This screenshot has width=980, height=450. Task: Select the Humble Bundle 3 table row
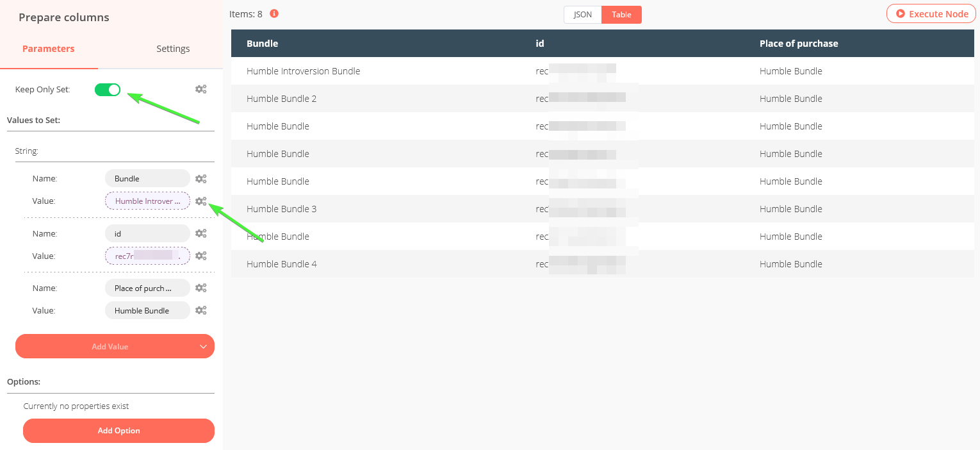point(602,209)
